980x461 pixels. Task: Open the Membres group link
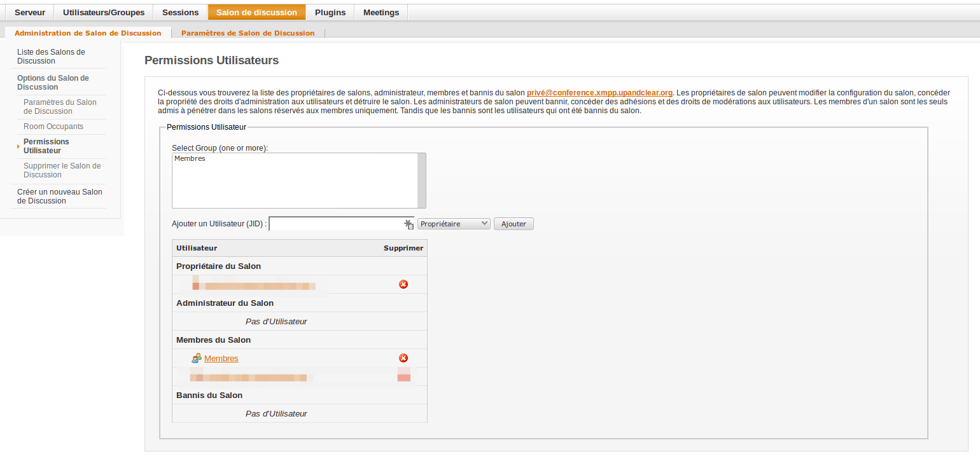coord(221,359)
